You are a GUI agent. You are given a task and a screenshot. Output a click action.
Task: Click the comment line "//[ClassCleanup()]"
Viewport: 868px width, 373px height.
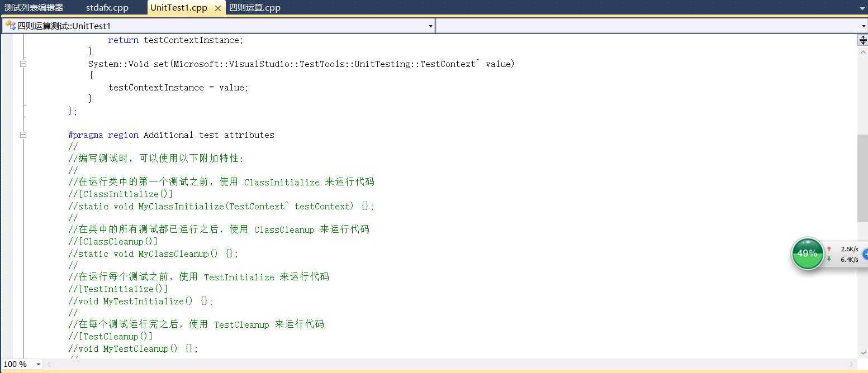[113, 242]
